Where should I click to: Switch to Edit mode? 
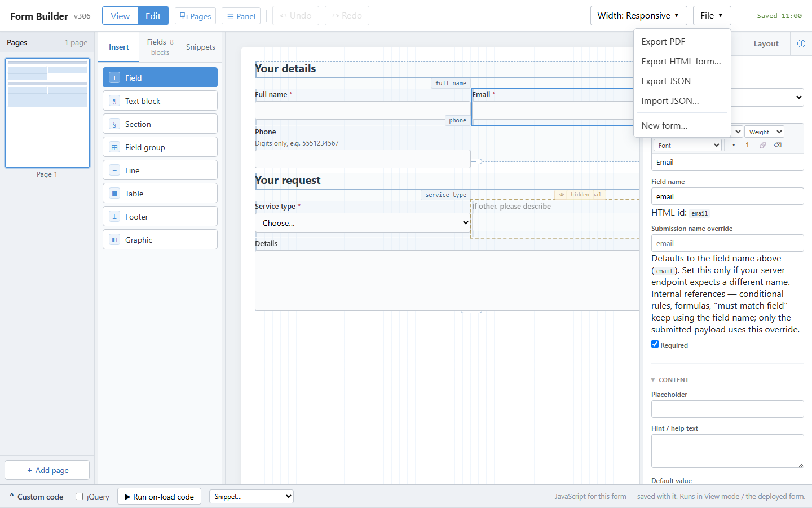pyautogui.click(x=153, y=16)
